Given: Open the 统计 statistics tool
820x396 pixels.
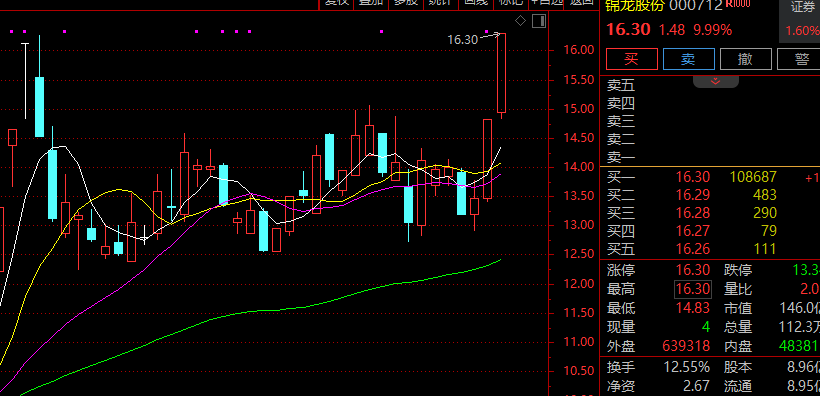Looking at the screenshot, I should pyautogui.click(x=441, y=4).
